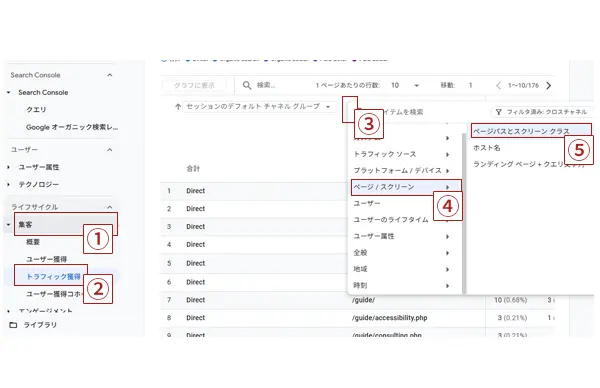The height and width of the screenshot is (388, 600).
Task: Open セッションのデフォルト チャネル グループ dropdown
Action: [x=259, y=106]
